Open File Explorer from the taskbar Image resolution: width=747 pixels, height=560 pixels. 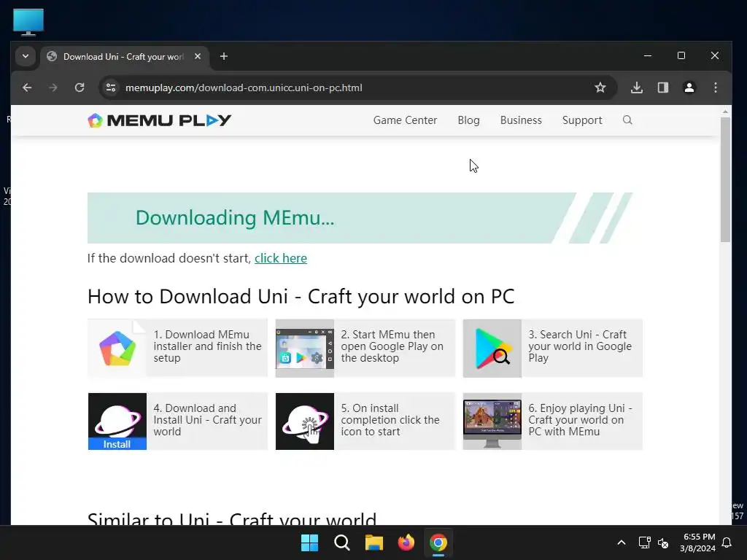point(374,542)
